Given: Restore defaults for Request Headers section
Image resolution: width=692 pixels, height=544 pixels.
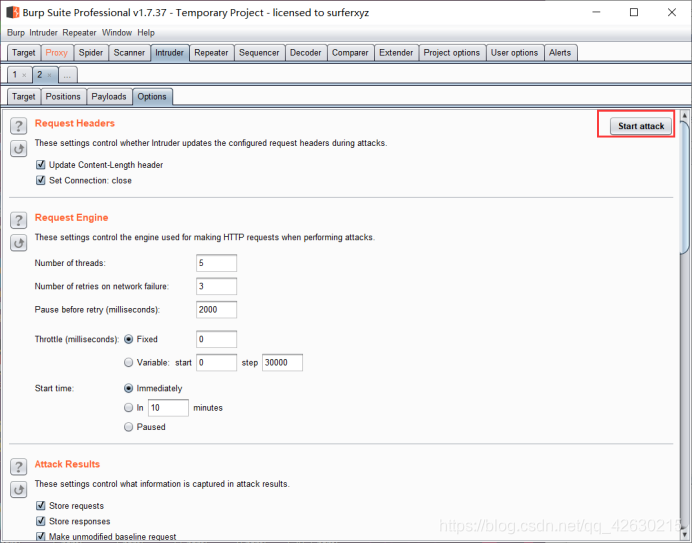Looking at the screenshot, I should 19,149.
